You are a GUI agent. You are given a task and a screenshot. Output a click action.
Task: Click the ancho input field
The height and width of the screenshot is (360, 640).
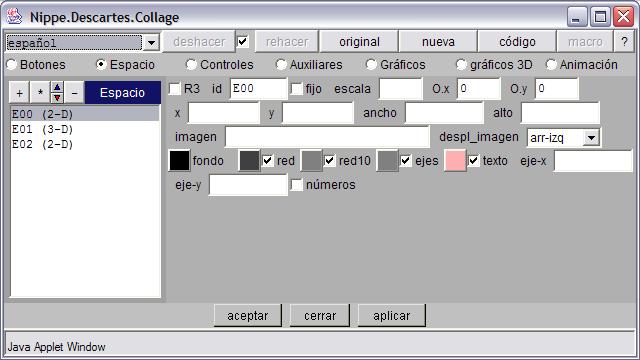coord(444,113)
